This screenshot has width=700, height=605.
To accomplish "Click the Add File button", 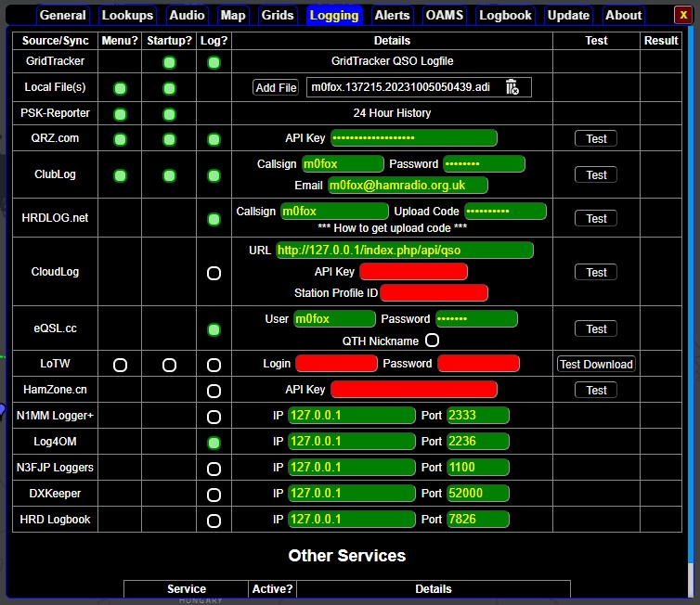I will tap(276, 87).
